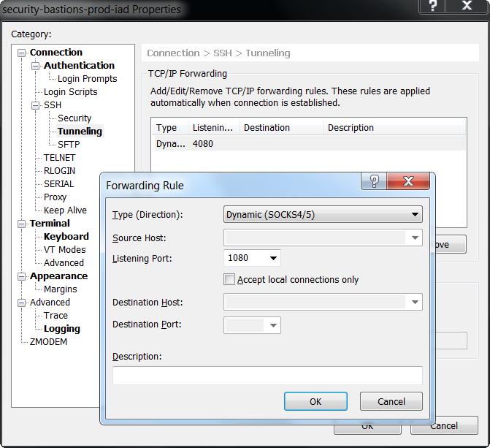Image resolution: width=490 pixels, height=448 pixels.
Task: Select Authentication in category tree
Action: (79, 66)
